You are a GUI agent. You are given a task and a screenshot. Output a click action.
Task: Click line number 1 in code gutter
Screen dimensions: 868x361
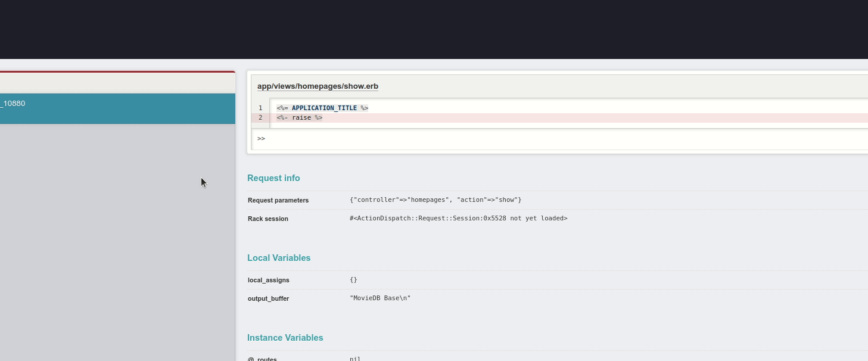[260, 108]
